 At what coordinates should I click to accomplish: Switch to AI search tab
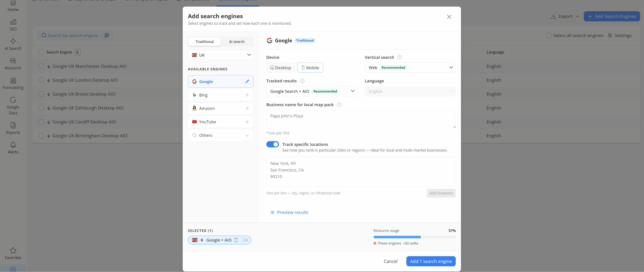pyautogui.click(x=236, y=42)
